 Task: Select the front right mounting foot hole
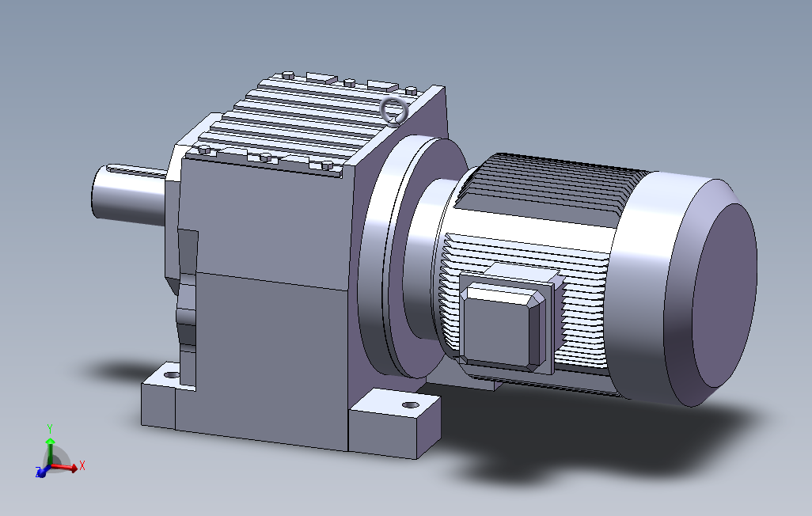click(x=410, y=404)
